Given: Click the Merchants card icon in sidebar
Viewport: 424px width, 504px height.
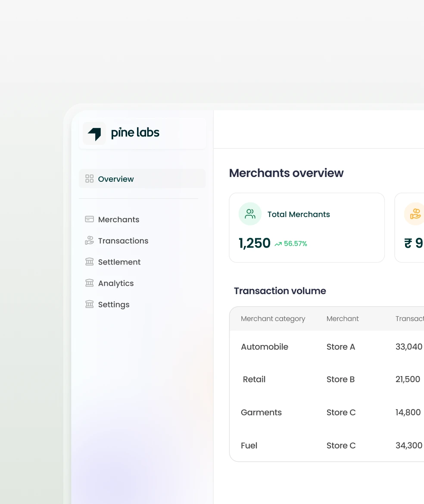Looking at the screenshot, I should coord(89,219).
